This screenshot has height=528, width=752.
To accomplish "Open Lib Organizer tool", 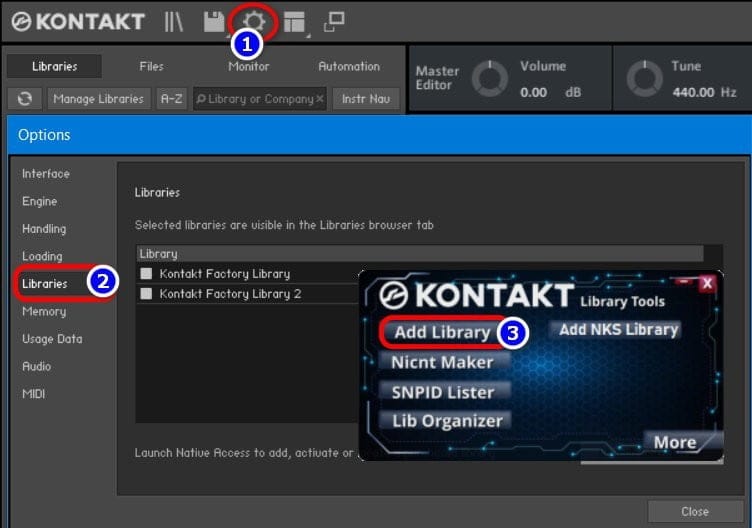I will tap(447, 421).
